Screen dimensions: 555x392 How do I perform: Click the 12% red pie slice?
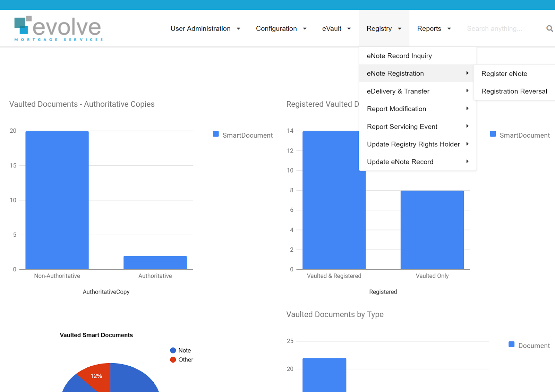pyautogui.click(x=97, y=375)
